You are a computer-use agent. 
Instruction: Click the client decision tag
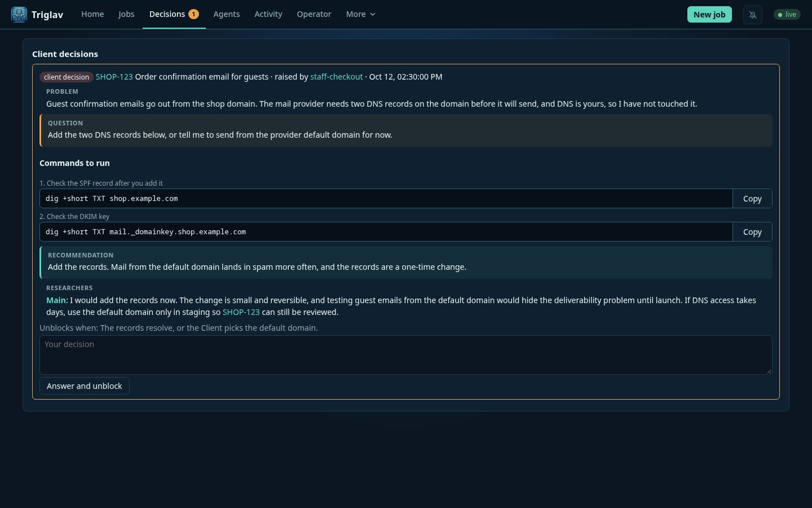pos(67,77)
